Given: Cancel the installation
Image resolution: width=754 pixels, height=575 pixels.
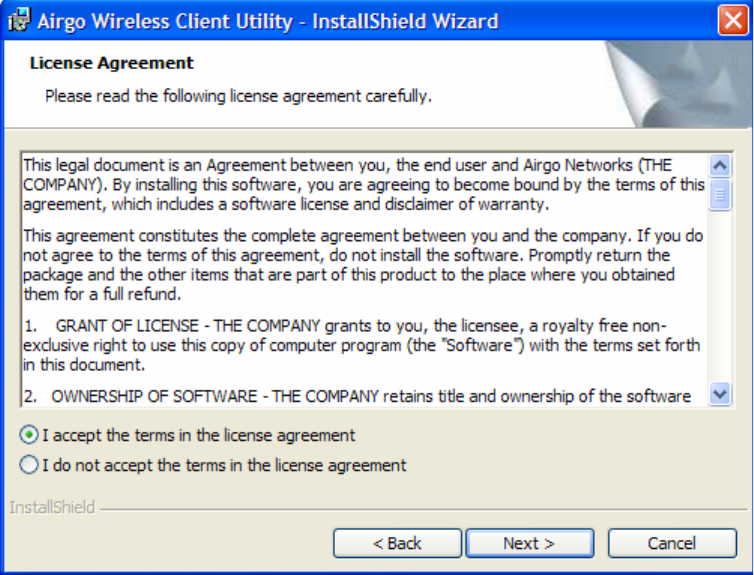Looking at the screenshot, I should point(671,543).
